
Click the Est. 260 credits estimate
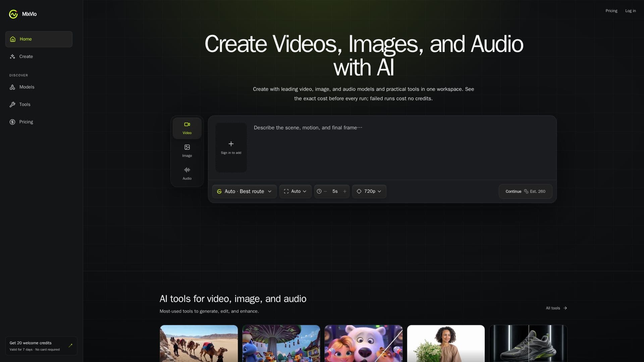(x=535, y=191)
